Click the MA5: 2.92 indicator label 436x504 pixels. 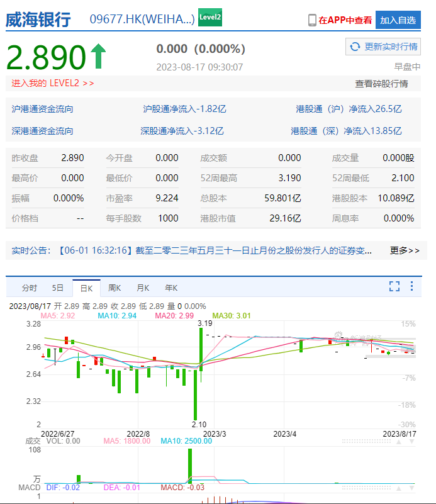[58, 316]
